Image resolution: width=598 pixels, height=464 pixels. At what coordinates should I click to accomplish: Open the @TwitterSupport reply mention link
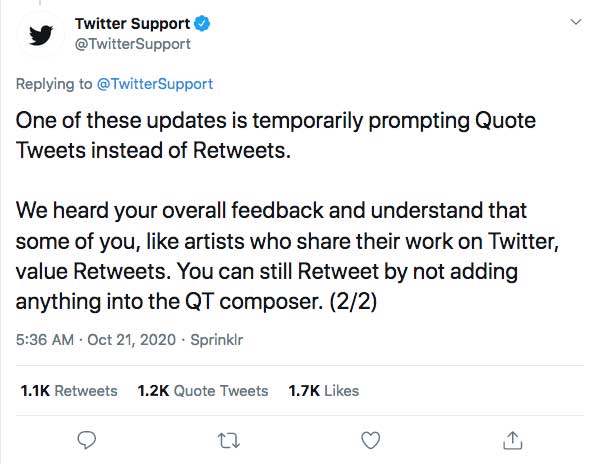(x=155, y=84)
